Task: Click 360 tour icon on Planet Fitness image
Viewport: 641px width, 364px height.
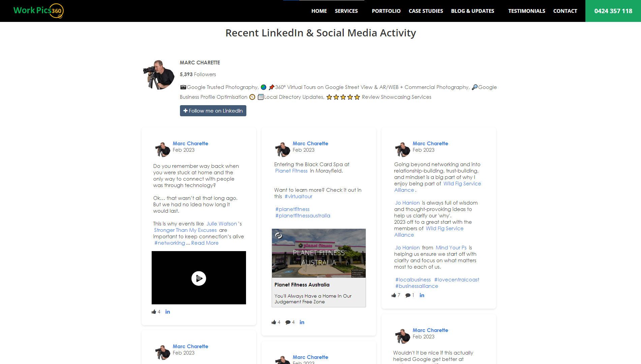Action: (x=279, y=235)
